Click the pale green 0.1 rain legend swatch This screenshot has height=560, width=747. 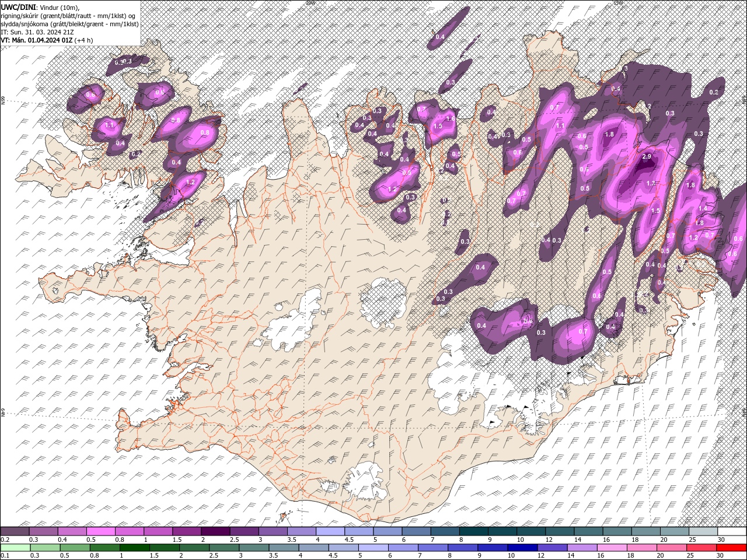point(15,548)
